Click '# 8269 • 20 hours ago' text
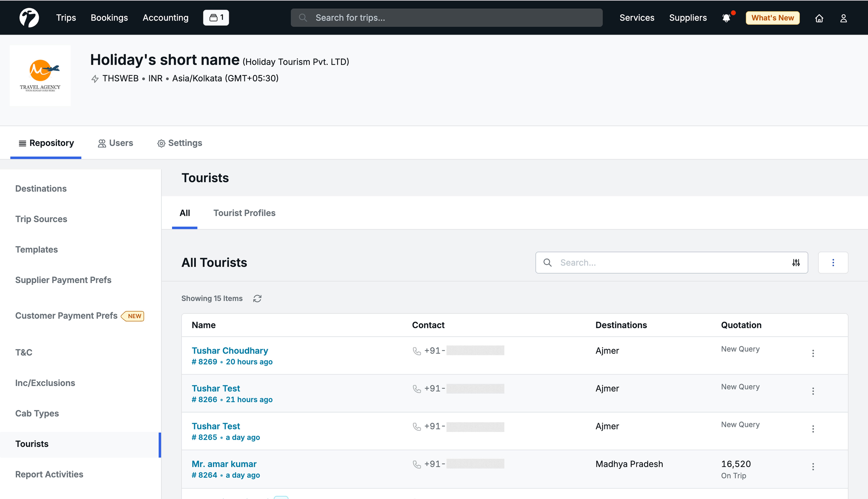The height and width of the screenshot is (499, 868). [232, 362]
